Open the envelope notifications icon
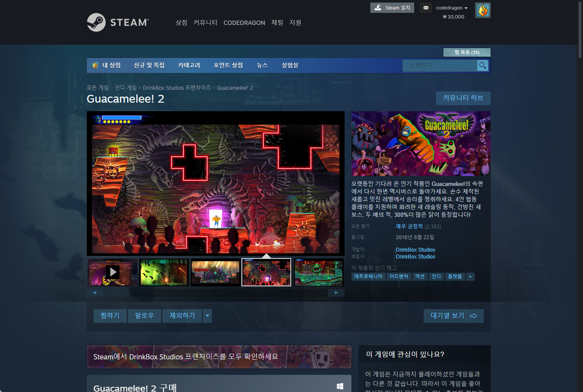The width and height of the screenshot is (583, 392). (426, 8)
